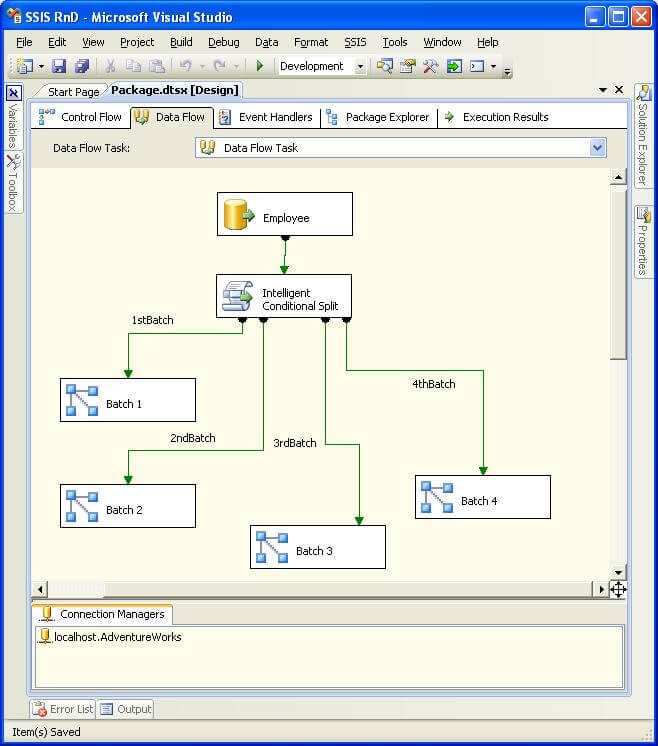Click the Save All toolbar icon

point(82,66)
